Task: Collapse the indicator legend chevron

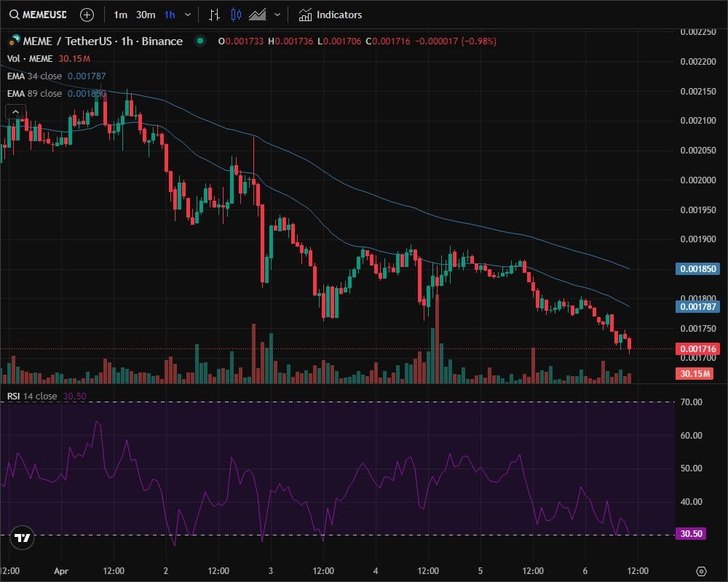Action: coord(15,112)
